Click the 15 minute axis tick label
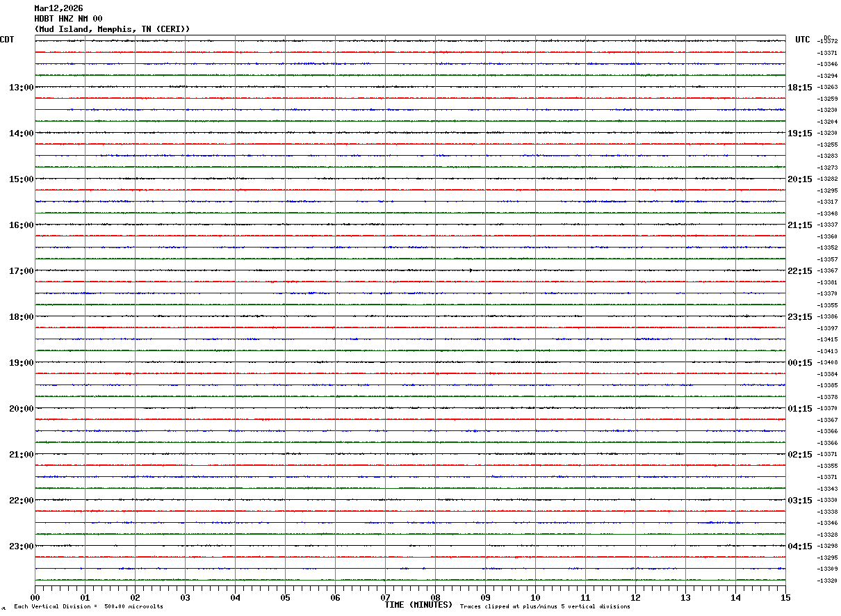 click(x=785, y=597)
